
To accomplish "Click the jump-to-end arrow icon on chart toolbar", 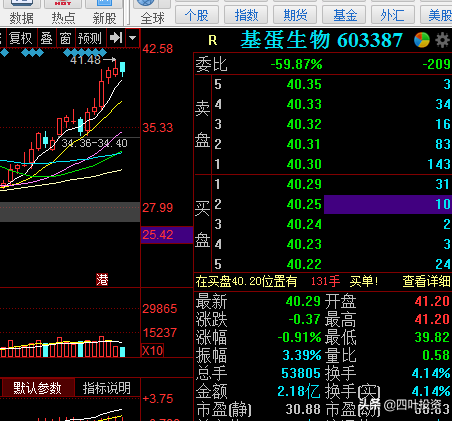I will (x=116, y=38).
